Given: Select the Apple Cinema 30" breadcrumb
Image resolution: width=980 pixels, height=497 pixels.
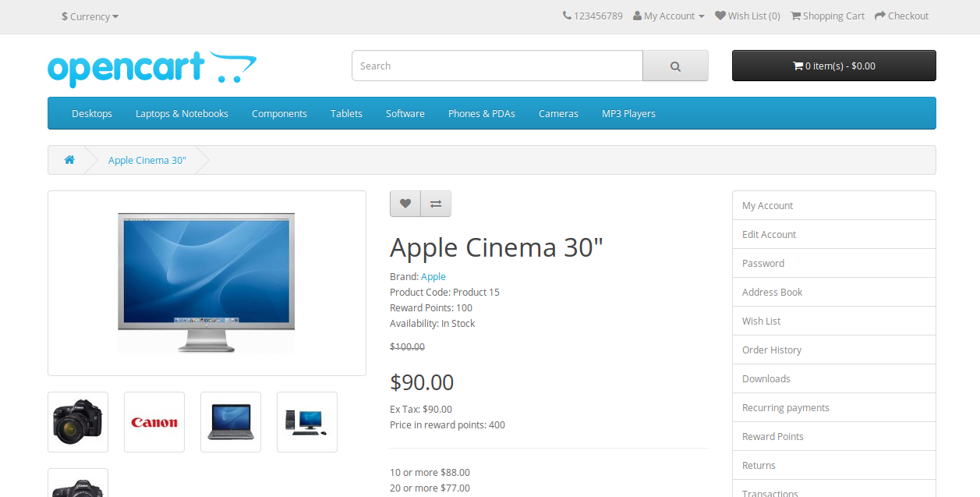Looking at the screenshot, I should click(147, 160).
